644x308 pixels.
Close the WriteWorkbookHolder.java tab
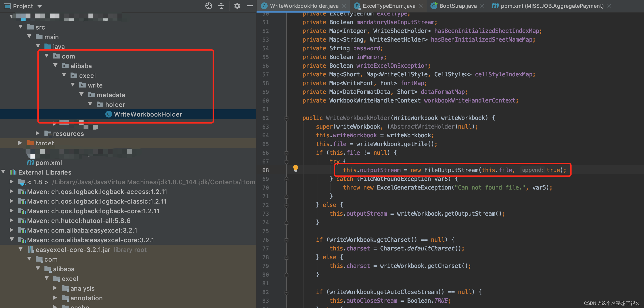coord(344,6)
